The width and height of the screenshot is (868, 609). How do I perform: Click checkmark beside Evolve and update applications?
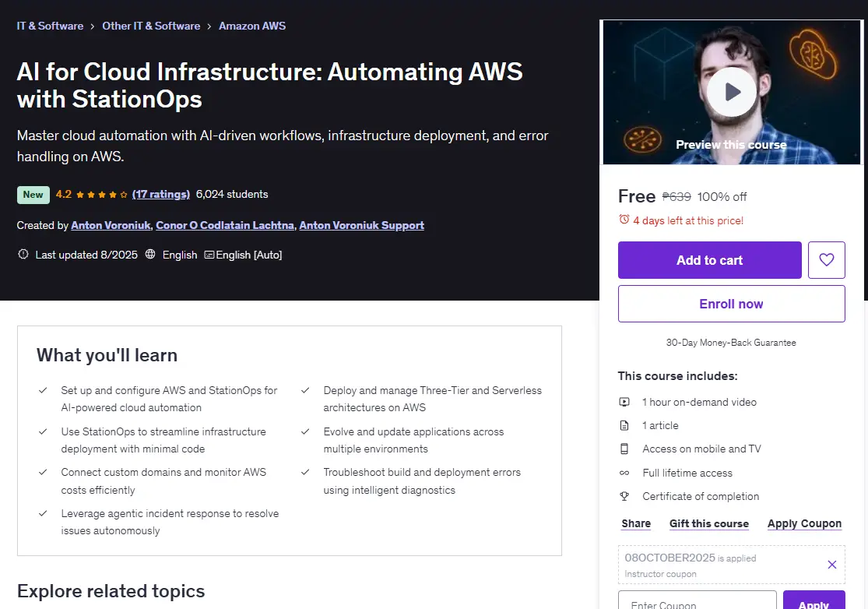point(305,431)
